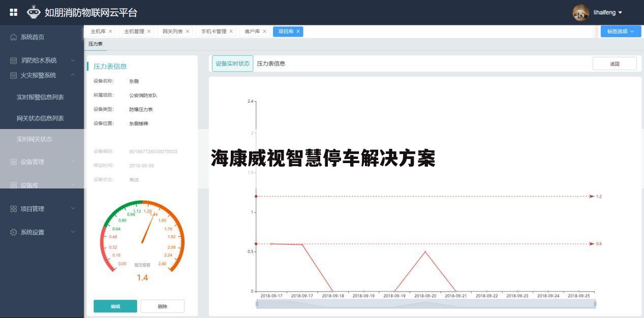Screen dimensions: 644x318
Task: Click the chart zoom slider left handle
Action: point(257,304)
